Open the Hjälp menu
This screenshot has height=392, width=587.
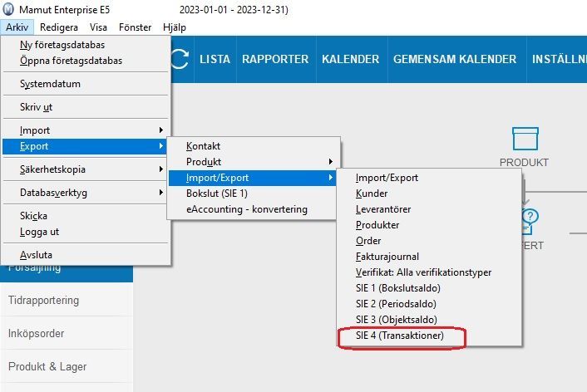coord(175,27)
